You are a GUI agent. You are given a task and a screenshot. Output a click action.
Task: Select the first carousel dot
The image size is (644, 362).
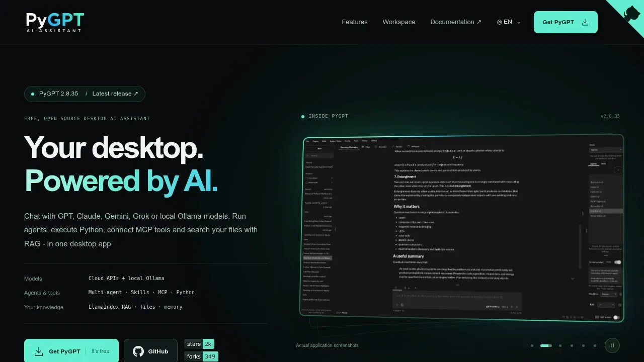point(532,345)
